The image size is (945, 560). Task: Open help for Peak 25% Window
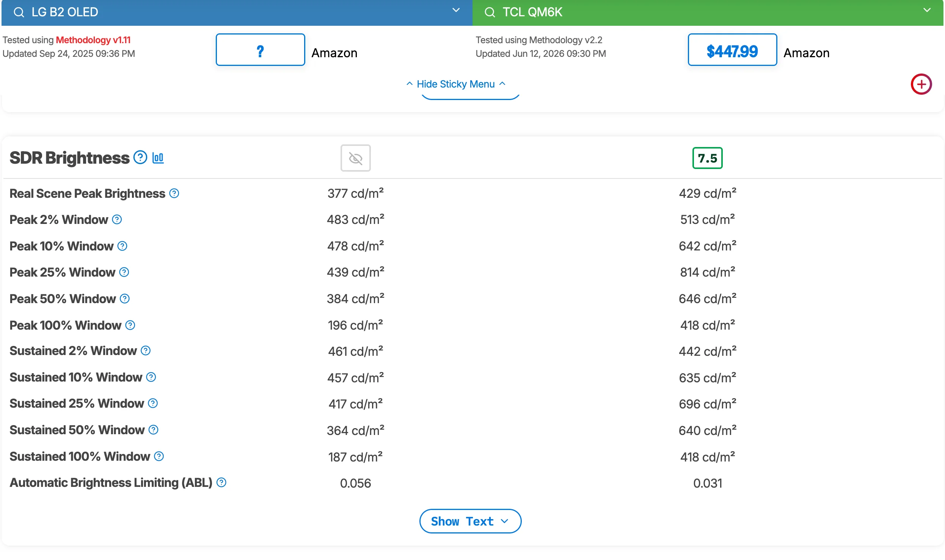coord(124,272)
